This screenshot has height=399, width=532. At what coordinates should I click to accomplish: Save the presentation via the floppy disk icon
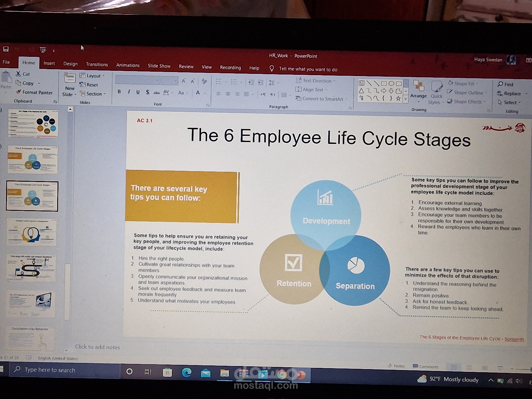tap(6, 49)
